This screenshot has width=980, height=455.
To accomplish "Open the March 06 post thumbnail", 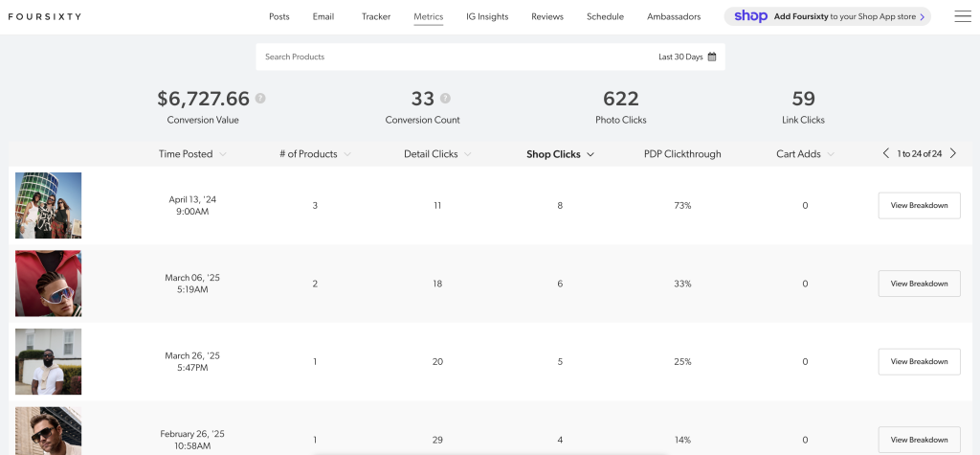I will pos(49,284).
